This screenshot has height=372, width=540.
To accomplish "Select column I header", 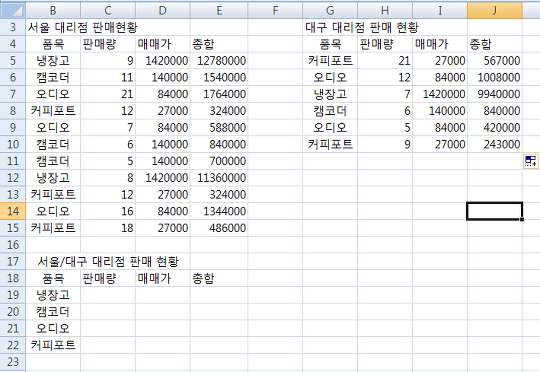I will pyautogui.click(x=440, y=10).
